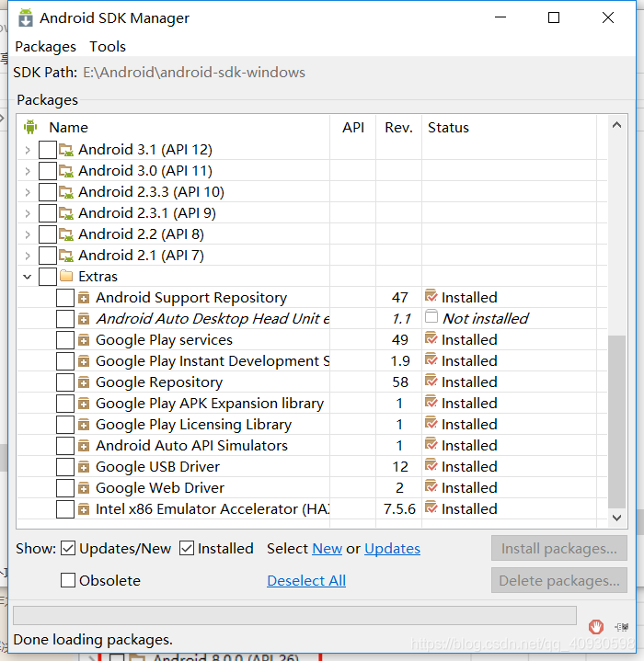Click the Delete packages button
This screenshot has width=644, height=661.
pyautogui.click(x=558, y=580)
